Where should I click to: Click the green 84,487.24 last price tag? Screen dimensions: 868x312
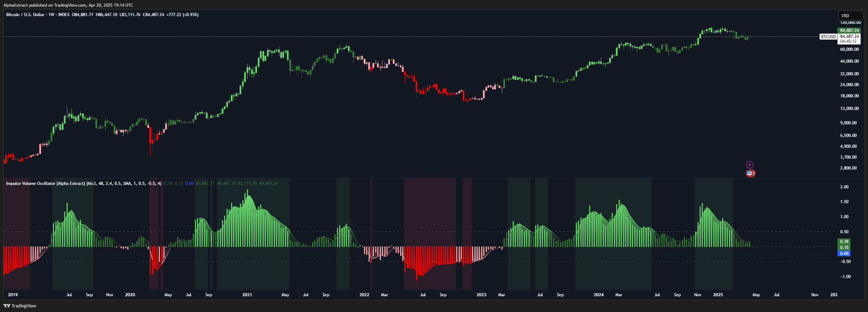[x=849, y=30]
